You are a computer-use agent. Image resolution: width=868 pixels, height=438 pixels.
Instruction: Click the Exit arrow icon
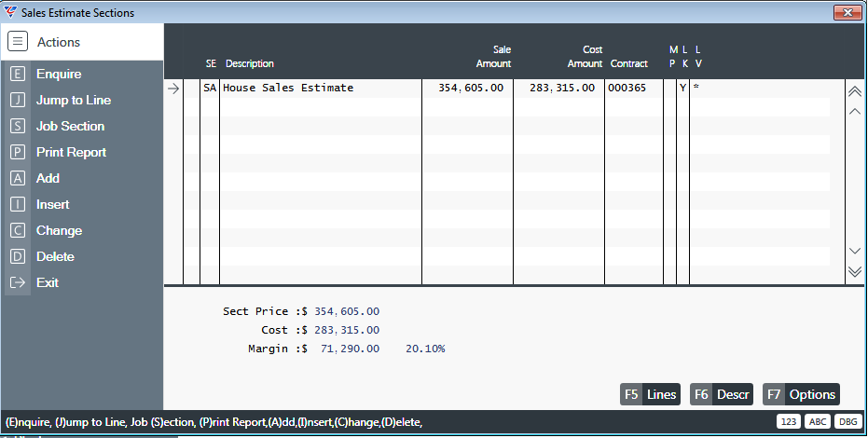pos(18,282)
